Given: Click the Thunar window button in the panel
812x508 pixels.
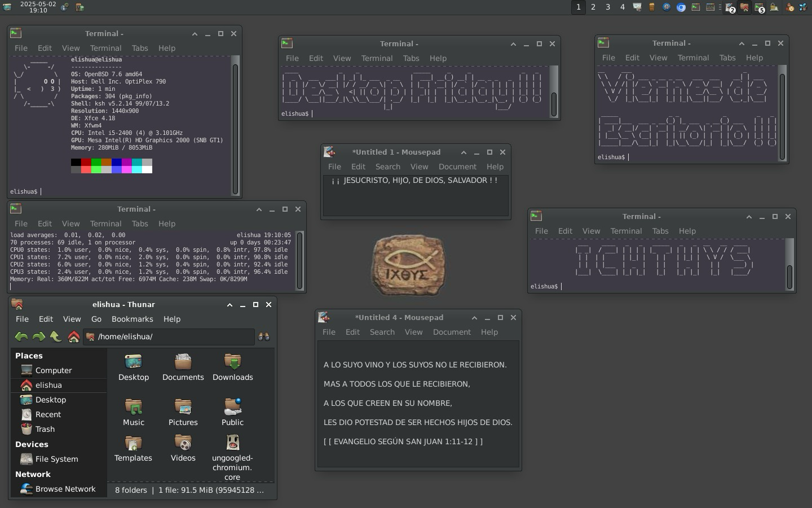Looking at the screenshot, I should (744, 7).
